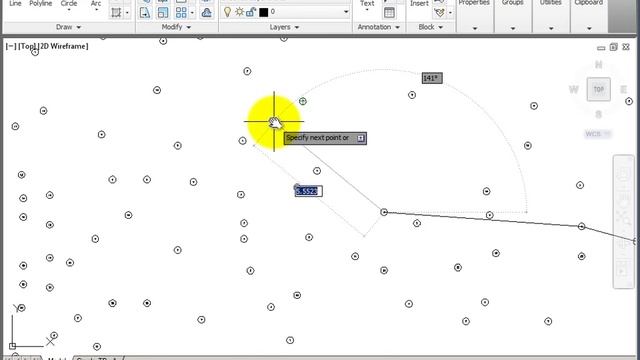This screenshot has height=360, width=640.
Task: Open dropdown arrow beside Edit Attributes icon
Action: 450,13
